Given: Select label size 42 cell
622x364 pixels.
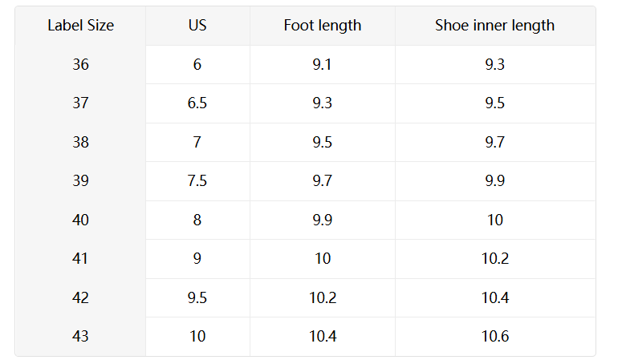Looking at the screenshot, I should [x=80, y=297].
